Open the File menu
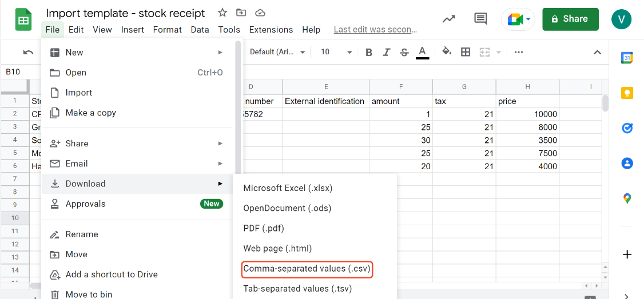Viewport: 644px width, 299px height. [53, 30]
